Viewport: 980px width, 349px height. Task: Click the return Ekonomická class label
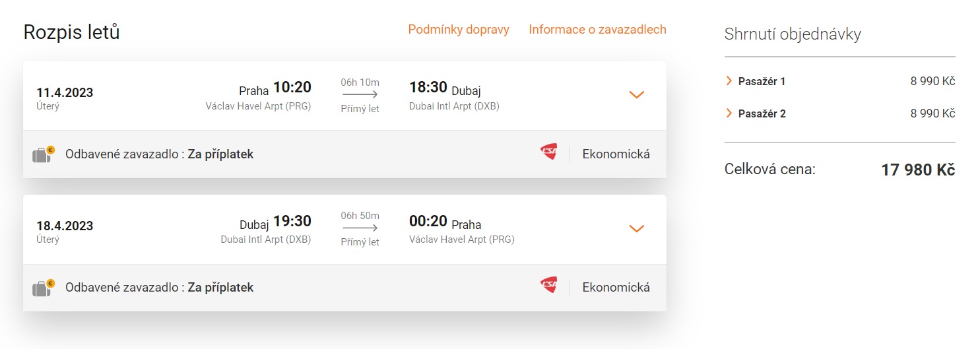616,288
